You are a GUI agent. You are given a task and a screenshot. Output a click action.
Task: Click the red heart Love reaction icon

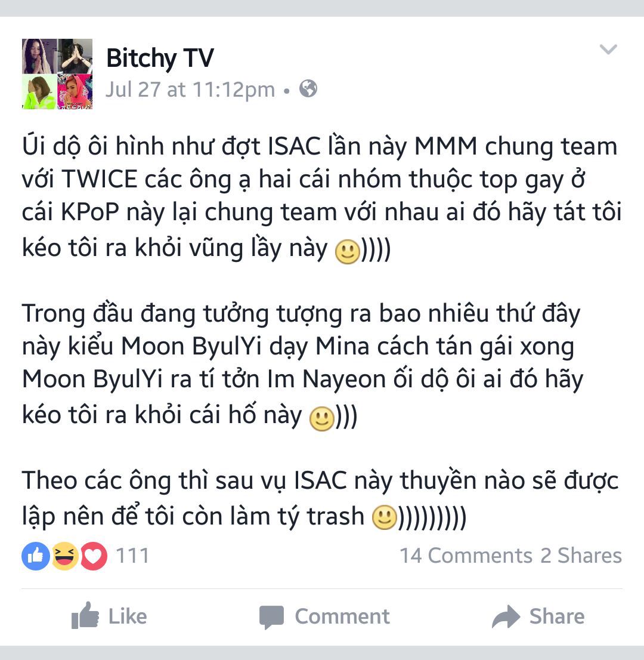pyautogui.click(x=94, y=556)
